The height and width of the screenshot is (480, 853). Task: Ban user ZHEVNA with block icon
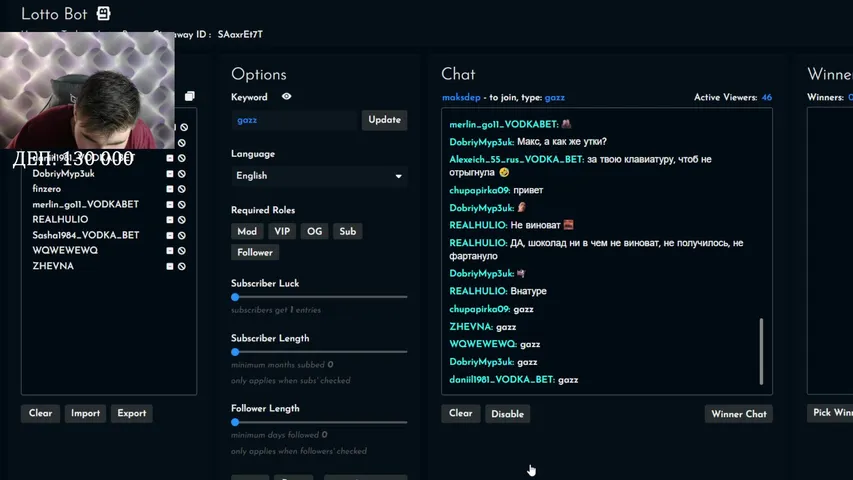[x=182, y=266]
